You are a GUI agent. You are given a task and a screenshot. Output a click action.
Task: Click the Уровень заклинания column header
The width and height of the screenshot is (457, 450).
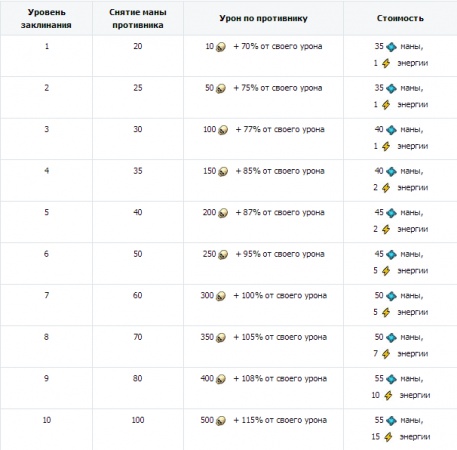click(46, 19)
